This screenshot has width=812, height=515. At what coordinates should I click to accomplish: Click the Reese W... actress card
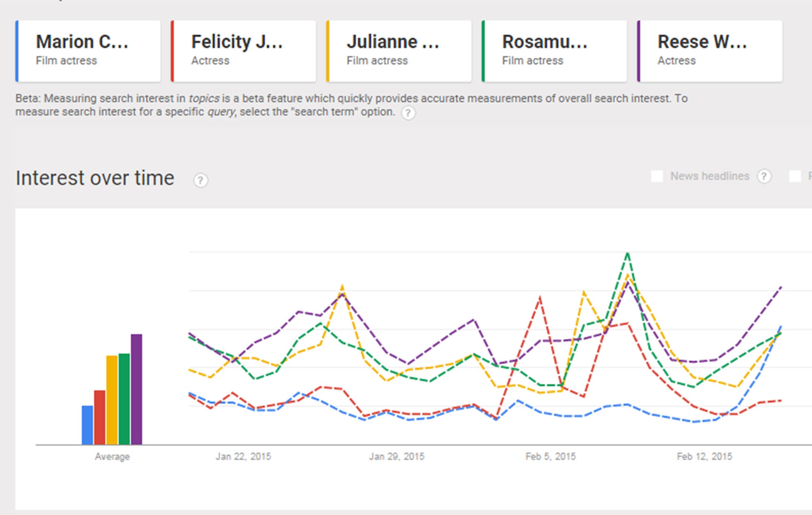tap(710, 51)
